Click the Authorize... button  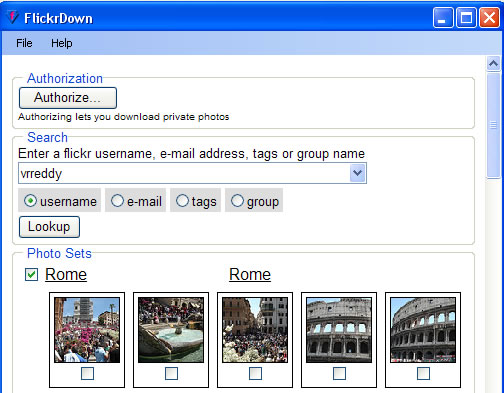tap(68, 98)
